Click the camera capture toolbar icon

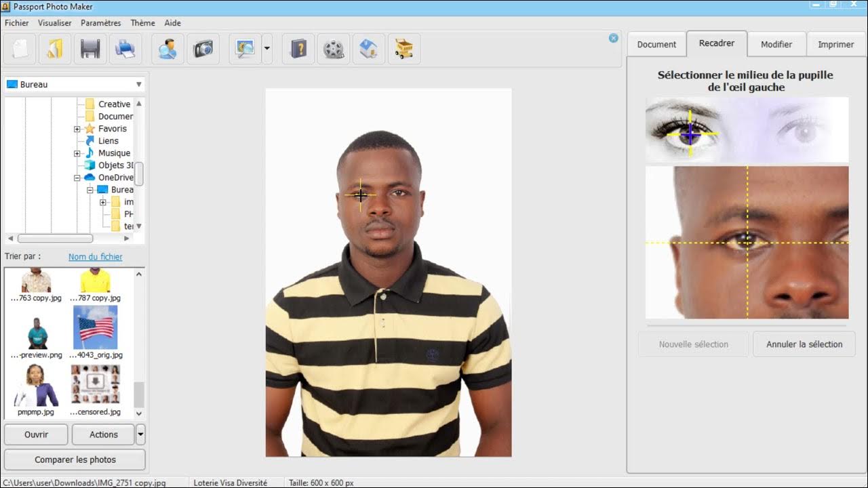tap(203, 49)
